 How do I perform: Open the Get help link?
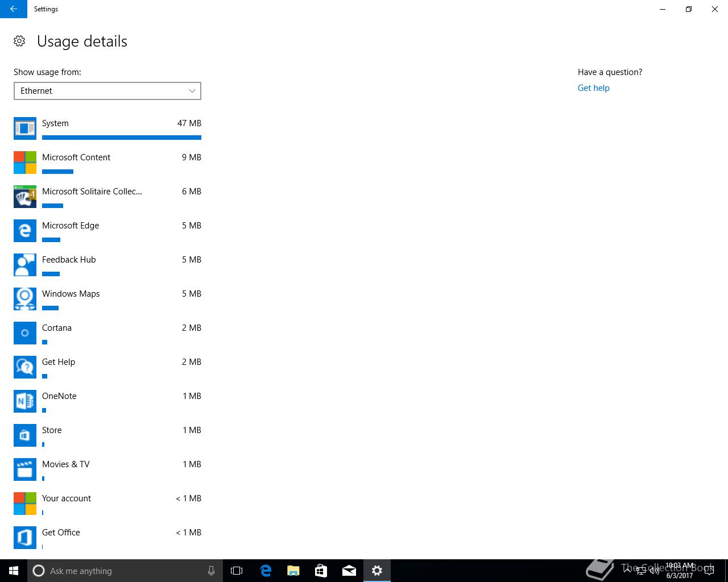click(x=593, y=88)
